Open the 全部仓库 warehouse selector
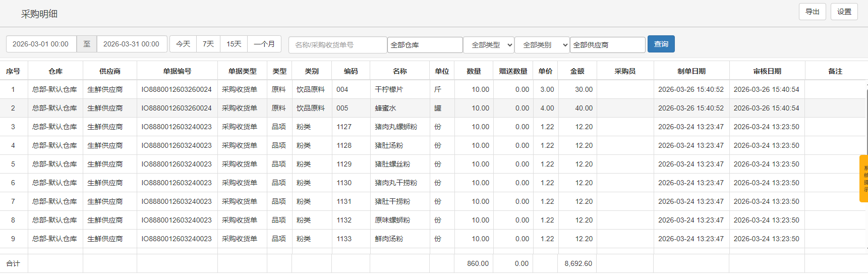The image size is (868, 277). coord(425,45)
